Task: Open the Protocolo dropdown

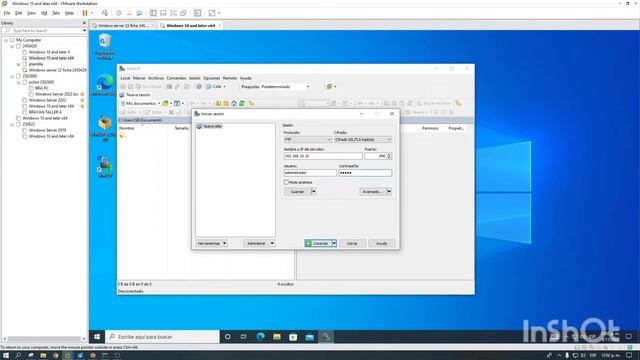Action: [x=307, y=140]
